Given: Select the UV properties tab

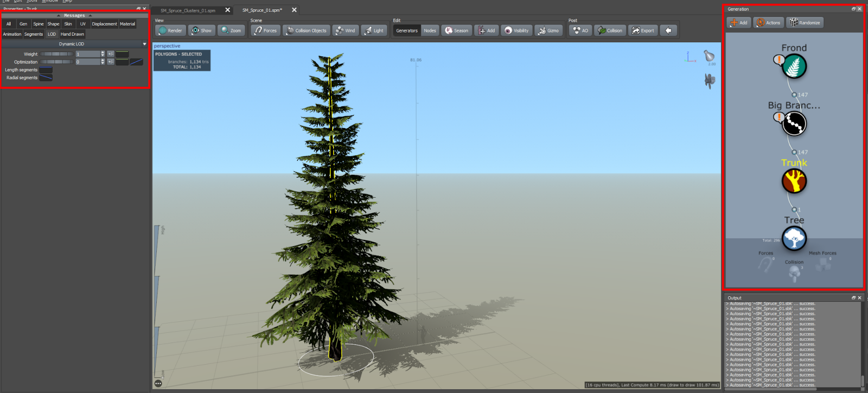Looking at the screenshot, I should [83, 24].
